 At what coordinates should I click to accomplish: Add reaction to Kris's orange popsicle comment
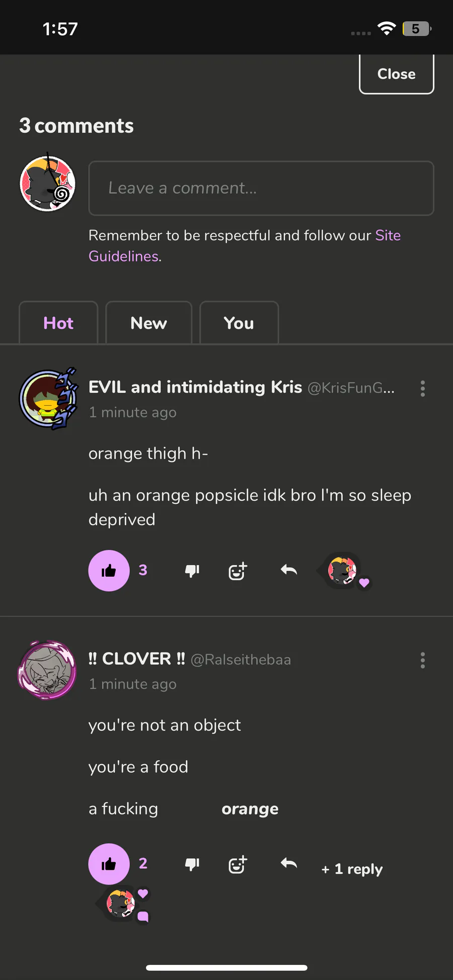[x=238, y=570]
